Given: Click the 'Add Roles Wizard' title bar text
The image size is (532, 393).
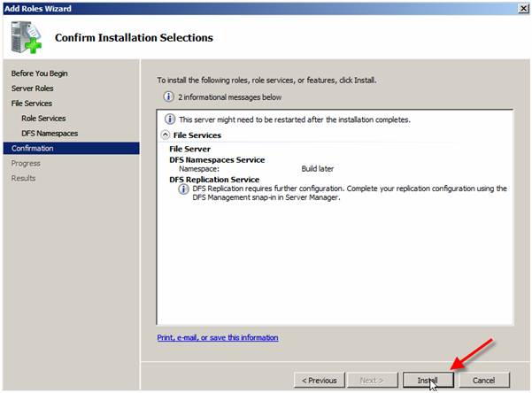Looking at the screenshot, I should [38, 9].
